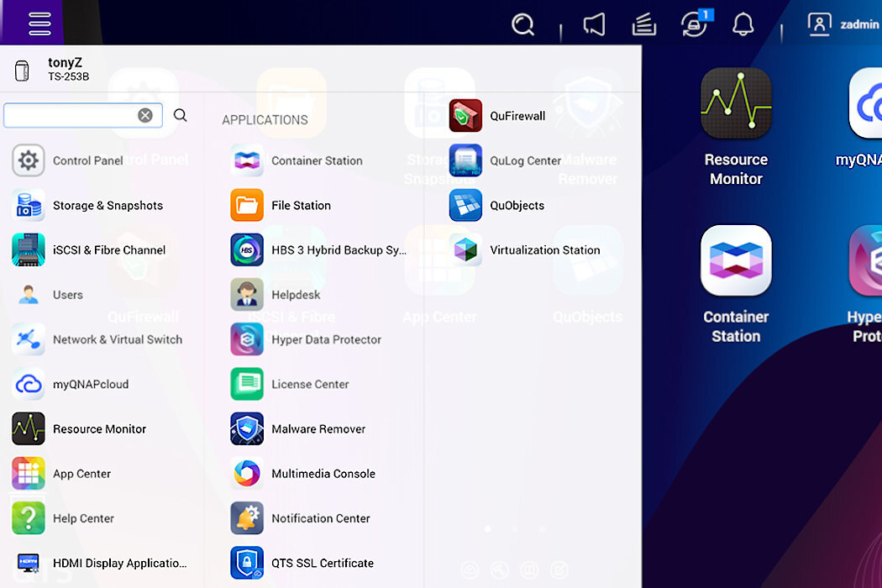Open event notifications bell icon

tap(743, 24)
